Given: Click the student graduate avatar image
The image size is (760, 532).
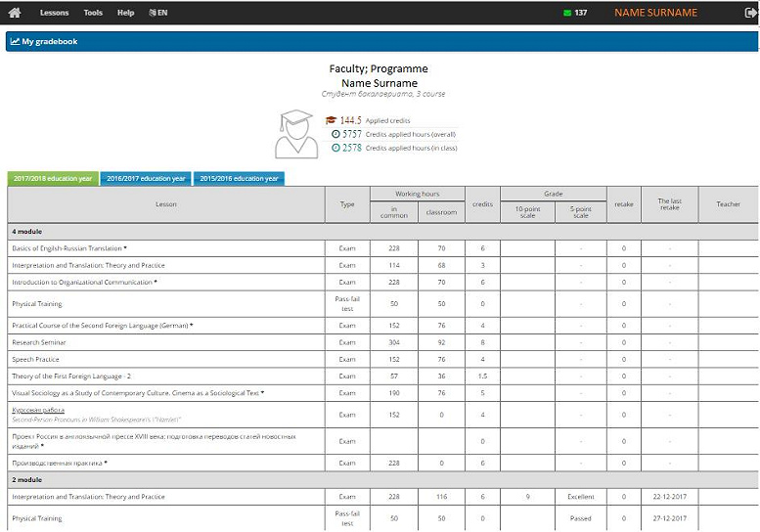Looking at the screenshot, I should point(295,134).
